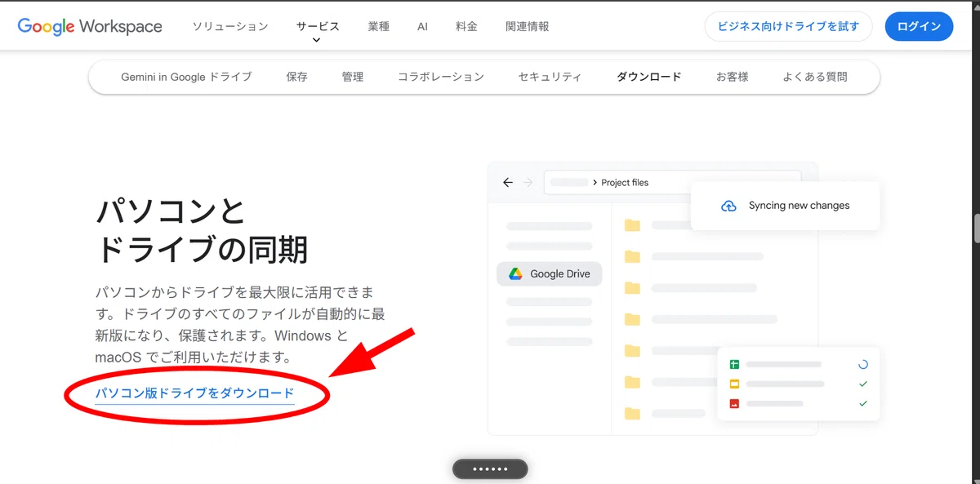Open the ソリューション menu
Viewport: 980px width, 484px height.
click(x=230, y=26)
